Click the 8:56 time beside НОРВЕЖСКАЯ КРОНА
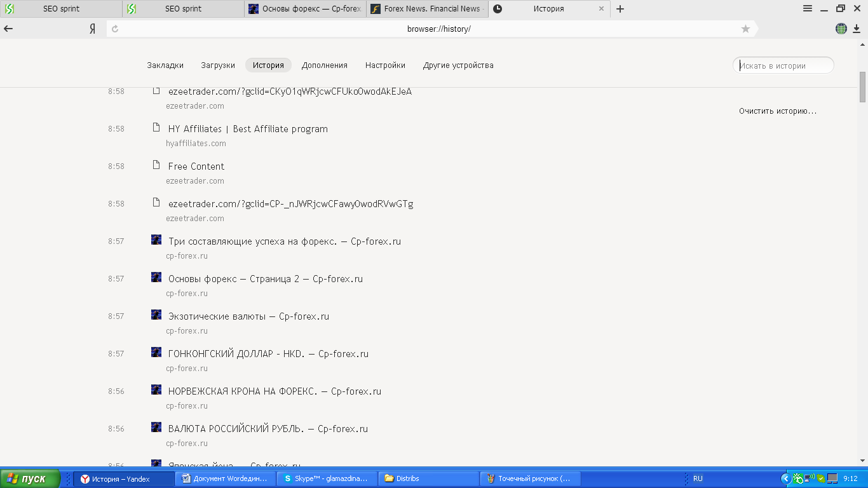This screenshot has width=868, height=488. click(116, 391)
